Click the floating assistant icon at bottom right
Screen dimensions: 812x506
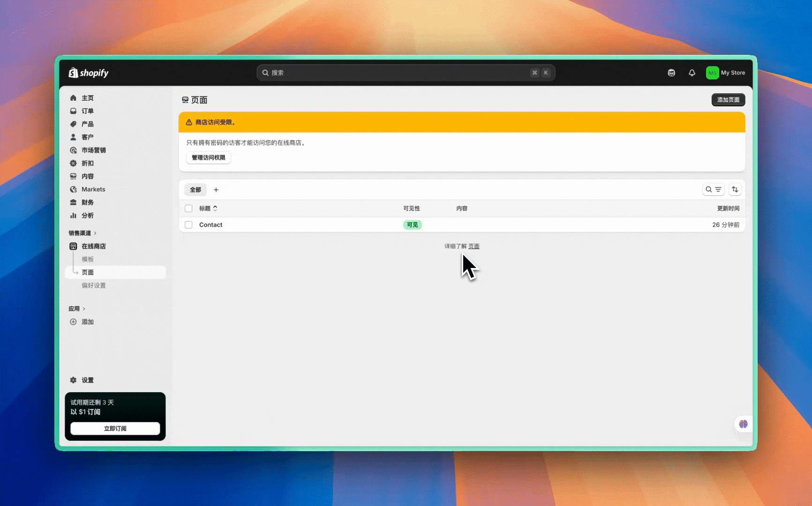coord(743,424)
